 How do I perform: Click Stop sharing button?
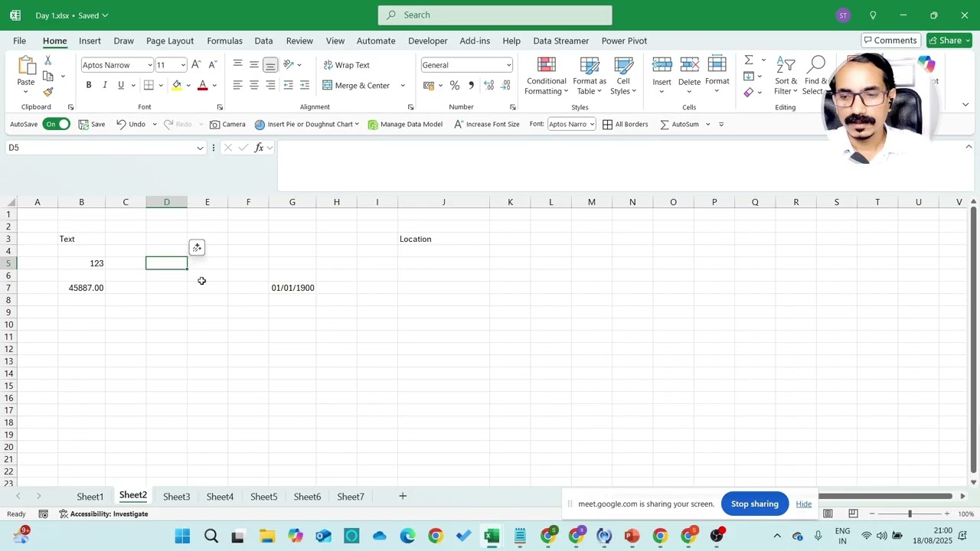[754, 504]
